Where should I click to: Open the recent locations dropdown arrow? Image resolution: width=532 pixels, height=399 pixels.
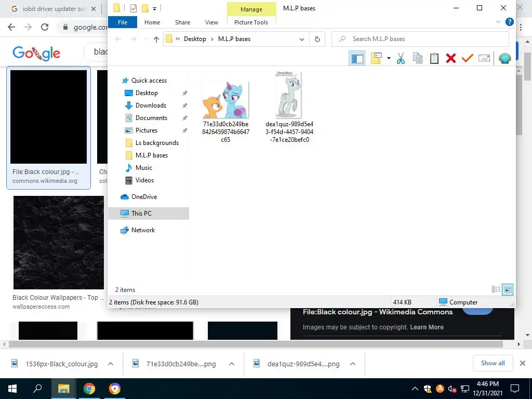[x=145, y=39]
